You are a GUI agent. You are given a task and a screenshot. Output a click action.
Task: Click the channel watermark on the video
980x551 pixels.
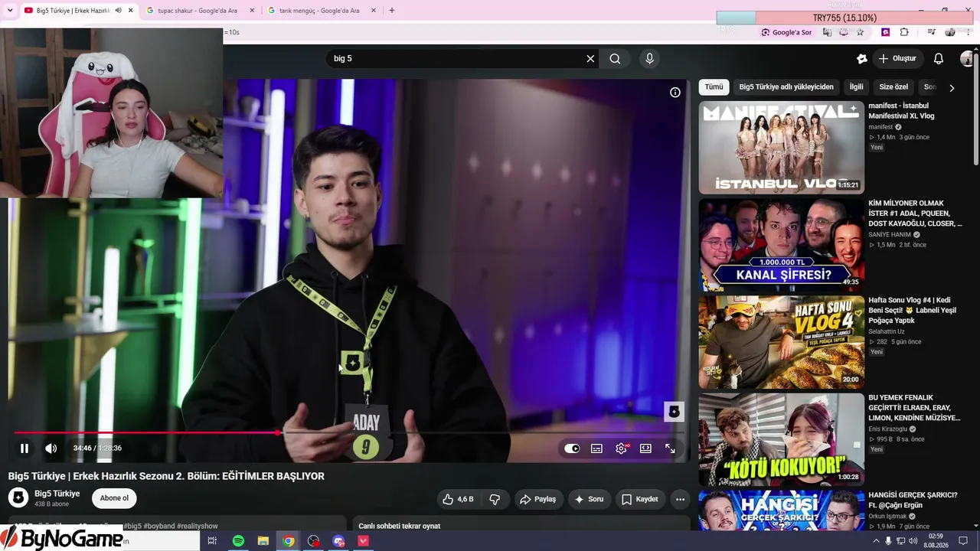pos(674,412)
